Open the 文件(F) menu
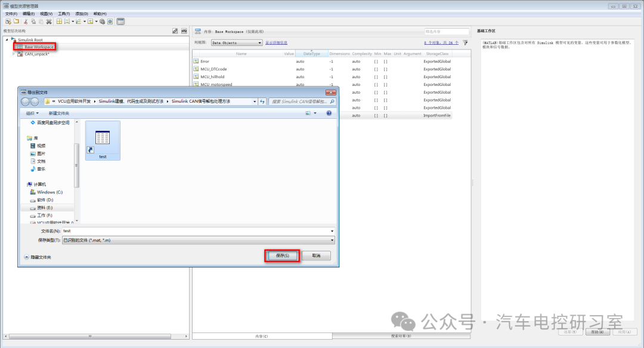This screenshot has height=348, width=644. pyautogui.click(x=11, y=13)
